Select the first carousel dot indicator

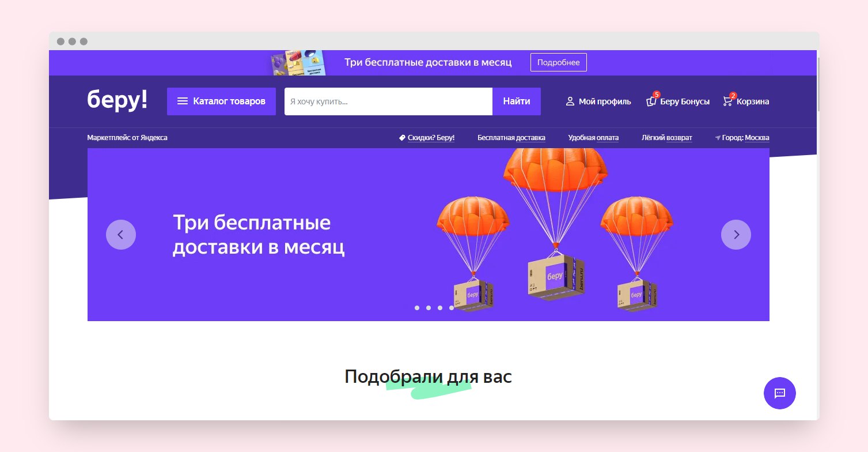(x=417, y=308)
